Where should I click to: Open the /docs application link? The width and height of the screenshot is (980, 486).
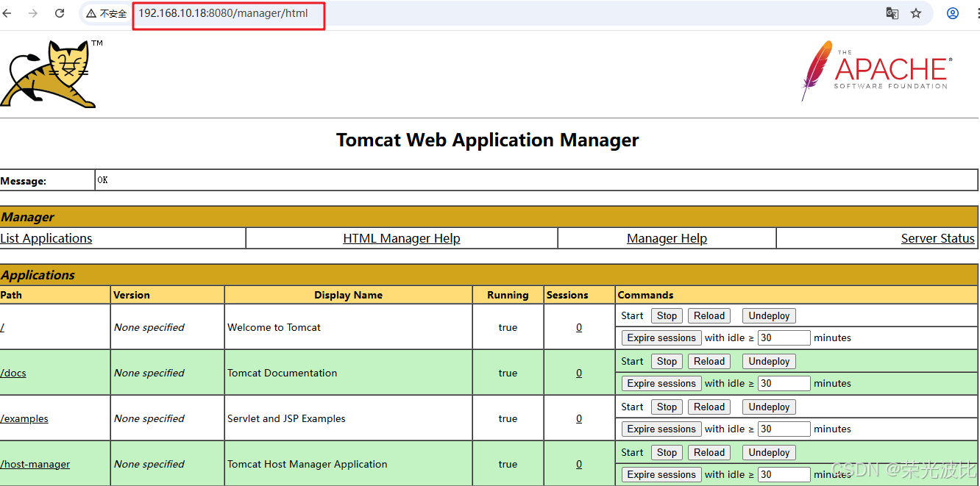13,373
